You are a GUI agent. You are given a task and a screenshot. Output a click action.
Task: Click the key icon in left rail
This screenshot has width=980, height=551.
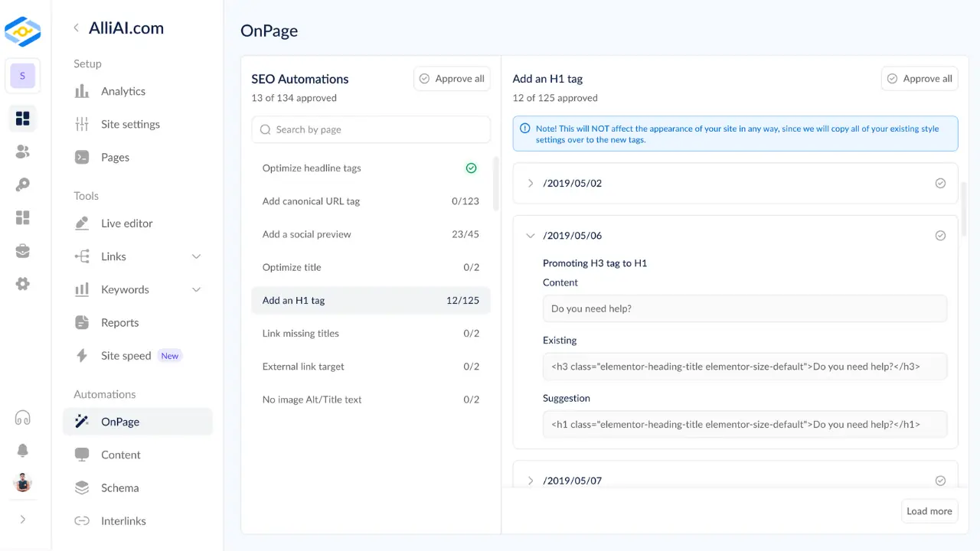pos(23,185)
